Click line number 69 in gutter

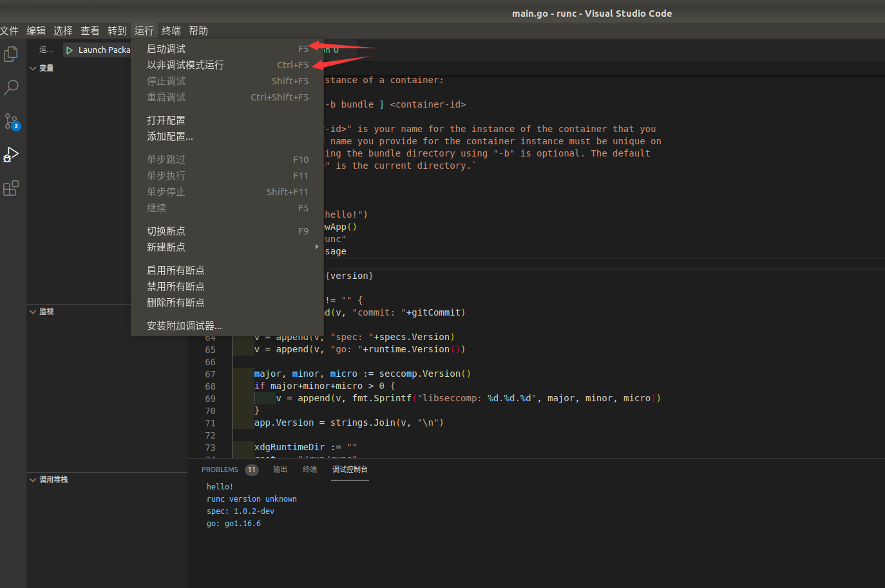tap(210, 399)
